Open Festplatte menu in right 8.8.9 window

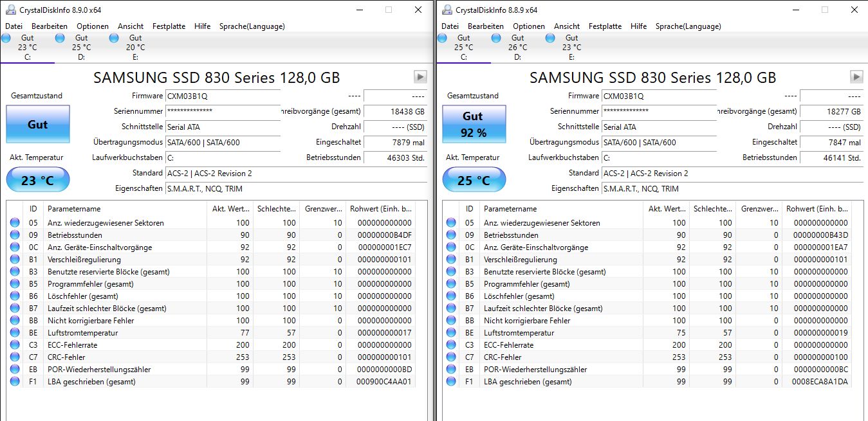click(x=605, y=26)
